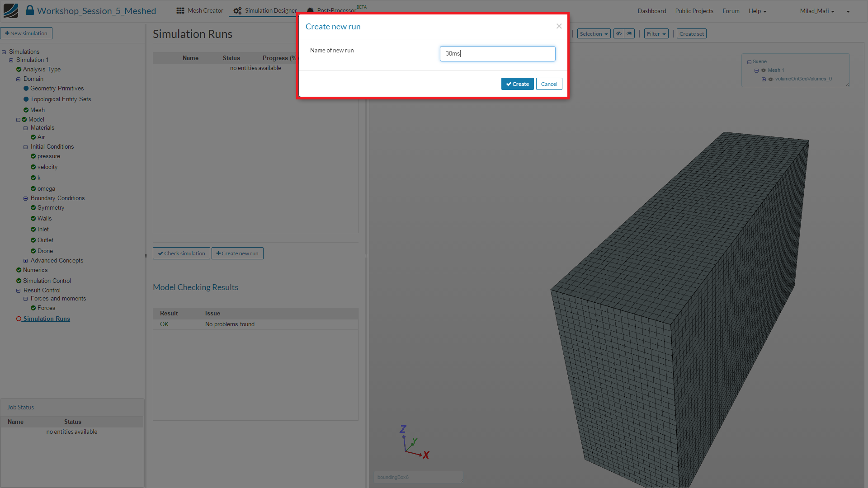Toggle visibility of volumeOnGeoVolumes_0
868x488 pixels.
coord(771,79)
